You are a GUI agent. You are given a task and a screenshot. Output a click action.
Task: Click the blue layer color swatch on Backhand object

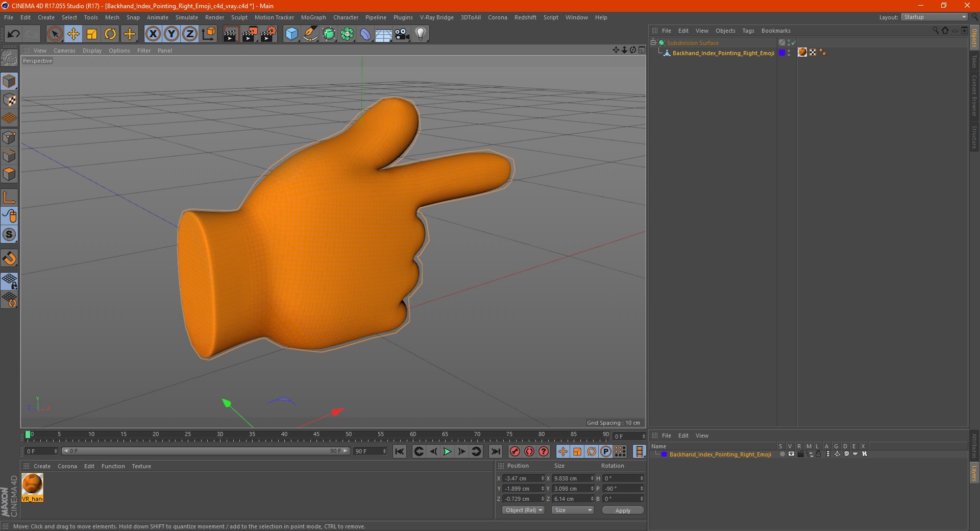(x=781, y=53)
